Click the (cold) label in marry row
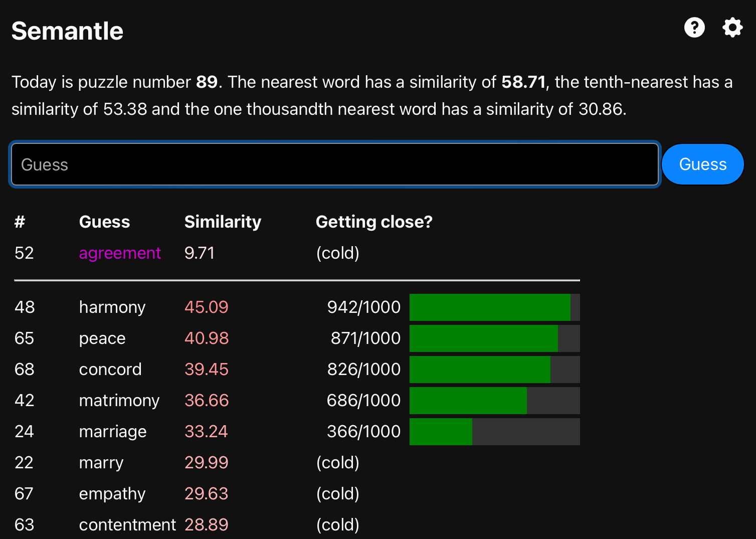 [x=338, y=463]
